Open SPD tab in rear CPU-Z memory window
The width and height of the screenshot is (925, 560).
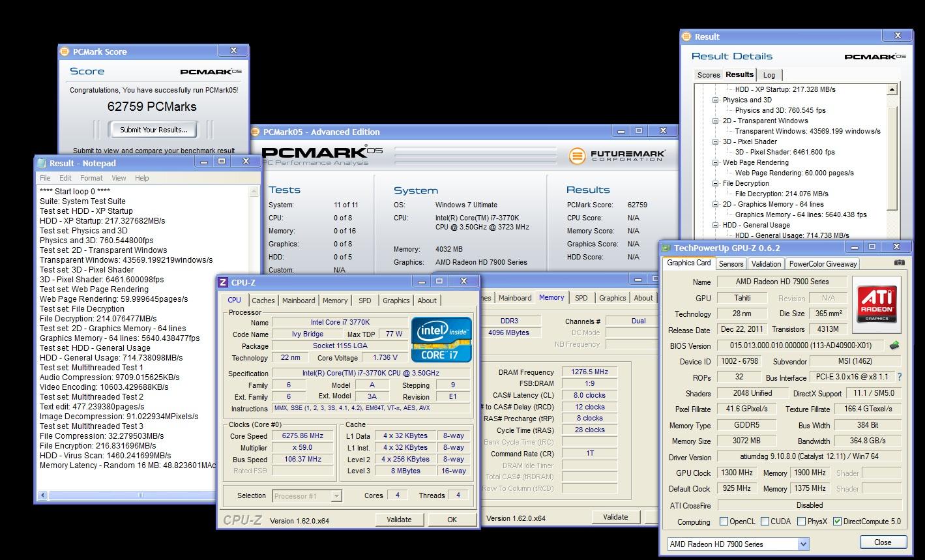tap(581, 298)
